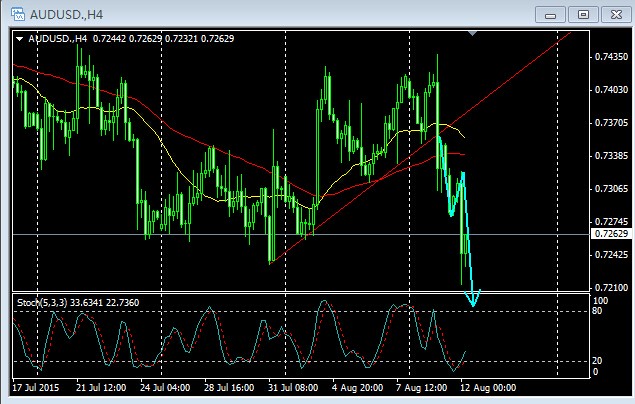The image size is (635, 404).
Task: Click the 80 level stochastic scale label
Action: point(597,311)
